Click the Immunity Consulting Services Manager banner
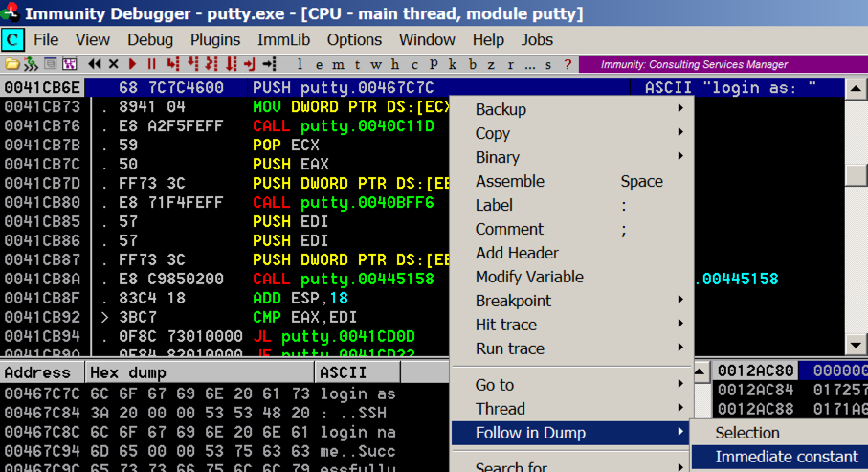The image size is (868, 472). click(x=694, y=64)
